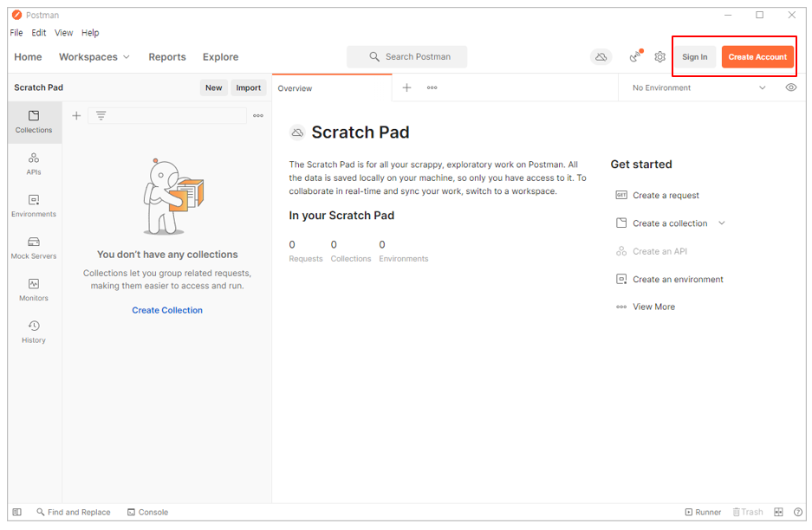Open the File menu

point(16,33)
